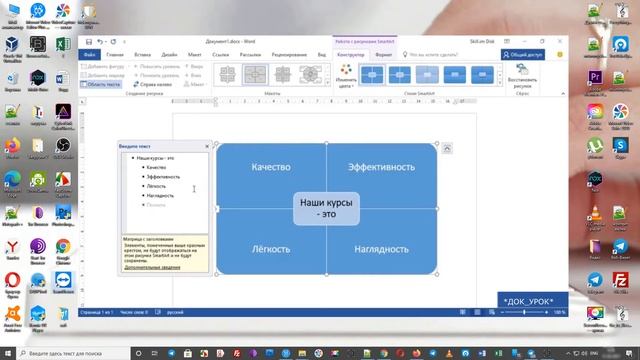The image size is (640, 360).
Task: Open the Изменить цвета dropdown
Action: click(x=346, y=76)
